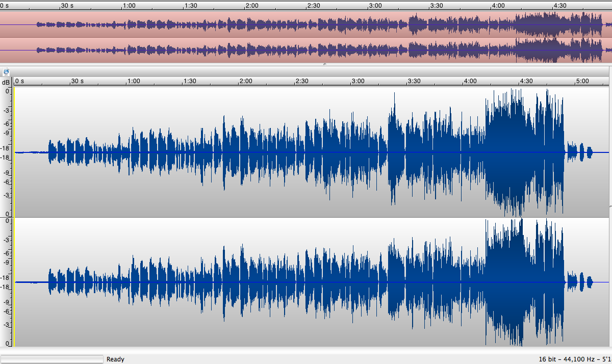This screenshot has width=612, height=364.
Task: Click 1:00 on the main waveform ruler
Action: click(x=134, y=81)
